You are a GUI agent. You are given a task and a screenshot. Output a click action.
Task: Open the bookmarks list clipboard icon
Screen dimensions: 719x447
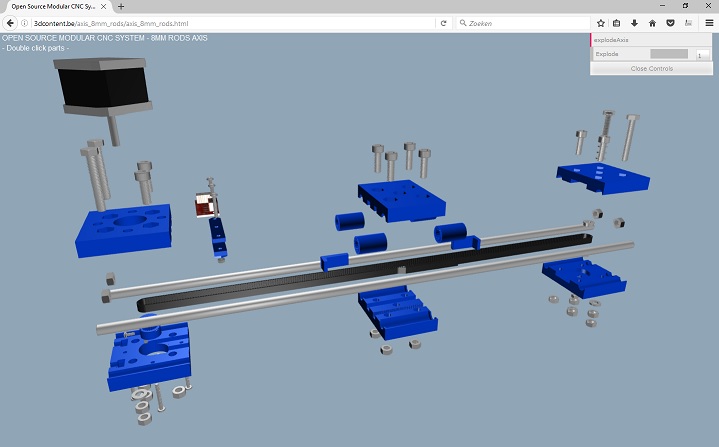tap(617, 23)
